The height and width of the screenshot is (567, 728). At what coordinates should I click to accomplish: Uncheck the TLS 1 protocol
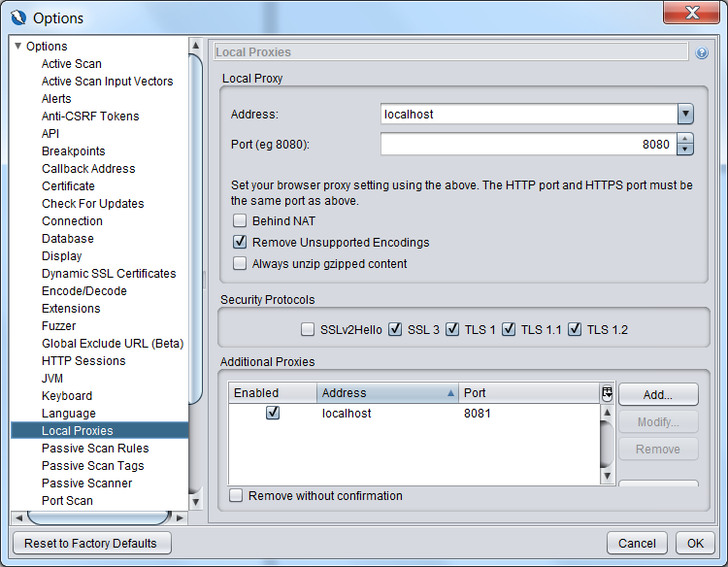tap(452, 329)
